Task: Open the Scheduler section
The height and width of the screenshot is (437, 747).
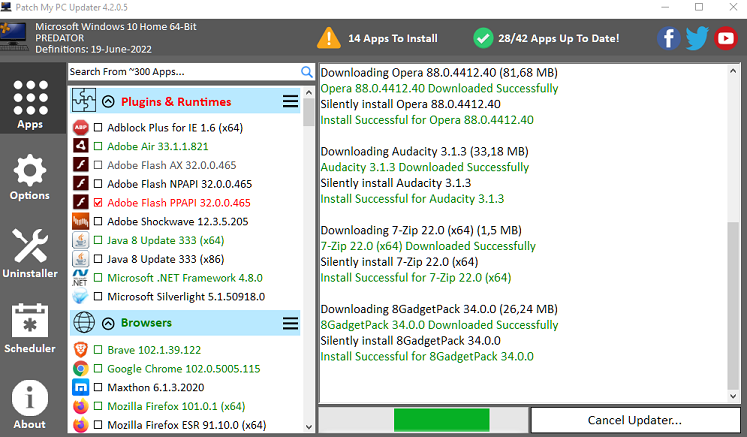Action: pyautogui.click(x=30, y=328)
